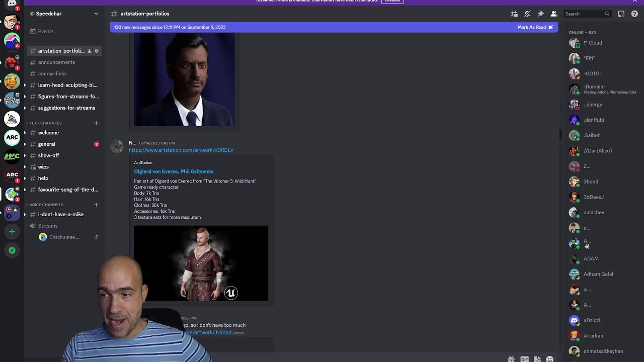The width and height of the screenshot is (644, 362).
Task: Open the white sailboat server icon
Action: click(x=12, y=119)
